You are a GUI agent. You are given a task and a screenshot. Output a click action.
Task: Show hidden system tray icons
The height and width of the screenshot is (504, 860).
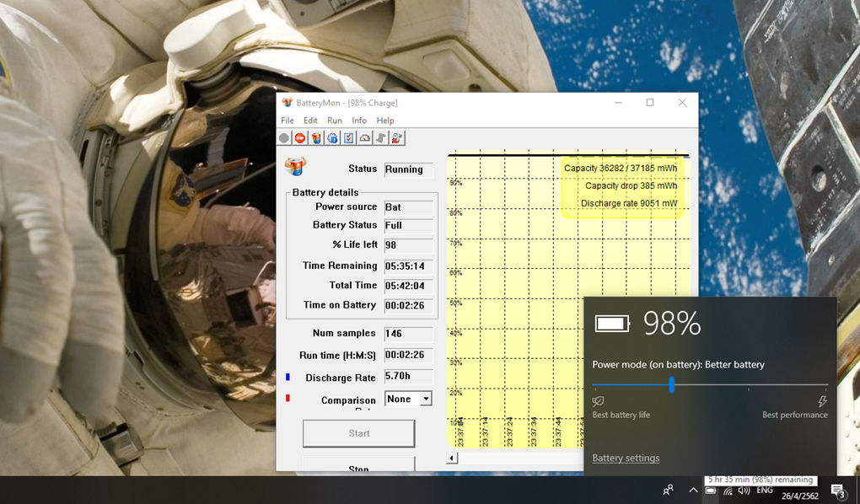pyautogui.click(x=693, y=491)
